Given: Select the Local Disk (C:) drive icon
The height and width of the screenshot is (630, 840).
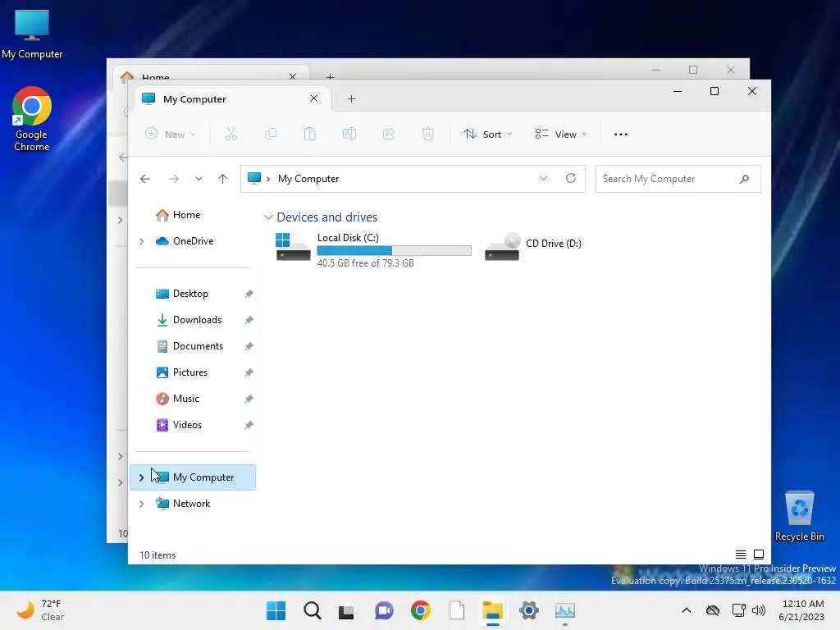Looking at the screenshot, I should tap(293, 247).
